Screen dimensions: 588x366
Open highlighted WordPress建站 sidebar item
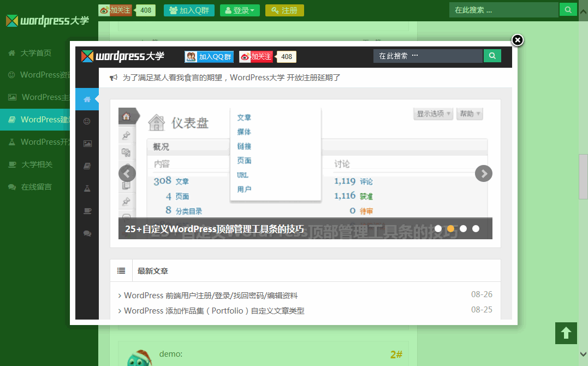point(35,120)
